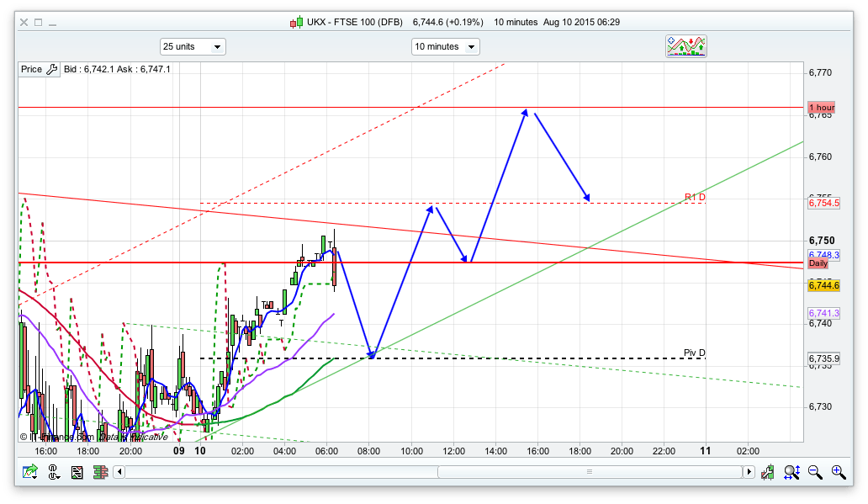
Task: Expand the 25 units dropdown
Action: tap(193, 47)
